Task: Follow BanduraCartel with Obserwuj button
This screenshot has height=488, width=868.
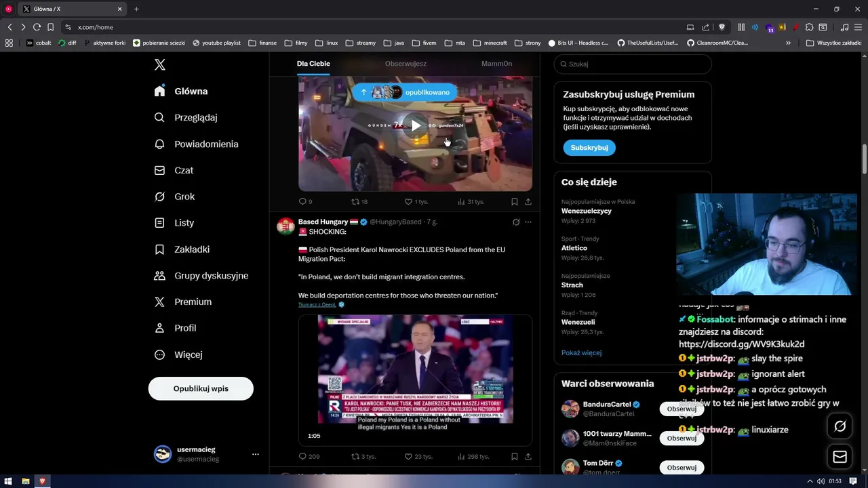Action: (x=682, y=409)
